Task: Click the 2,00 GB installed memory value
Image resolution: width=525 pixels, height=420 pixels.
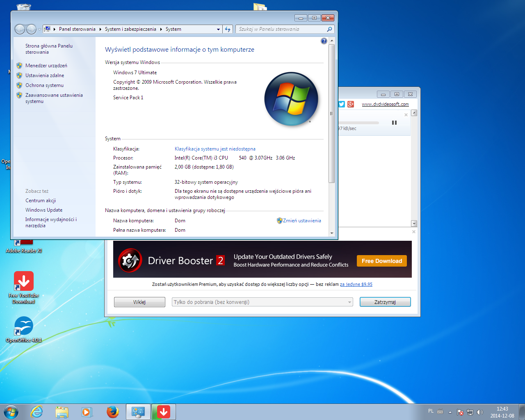Action: 204,167
